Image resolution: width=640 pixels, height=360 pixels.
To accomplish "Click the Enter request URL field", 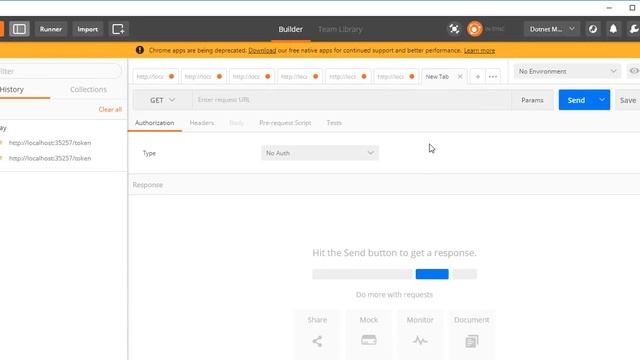I will tap(352, 100).
